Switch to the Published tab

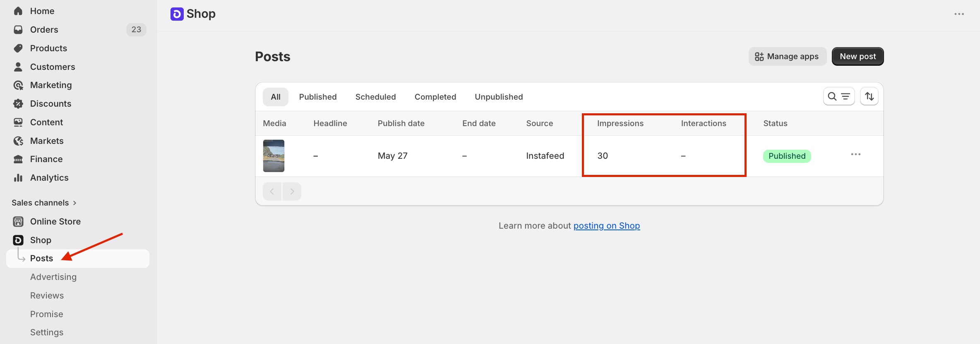[318, 97]
